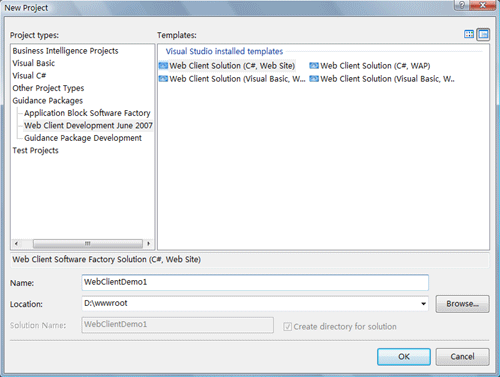
Task: Select Other Project Types node
Action: (x=48, y=88)
